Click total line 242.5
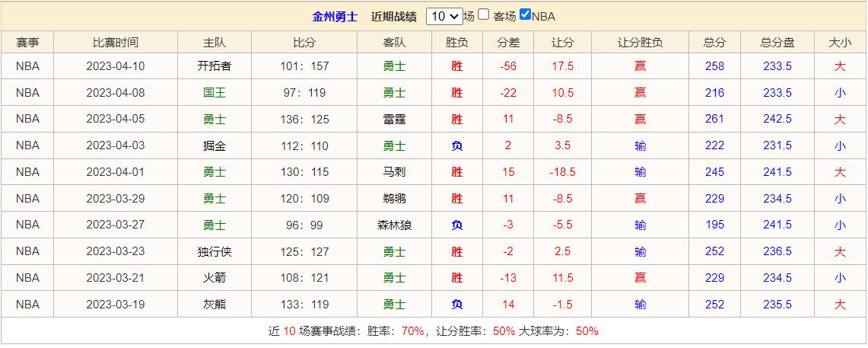 pyautogui.click(x=777, y=119)
